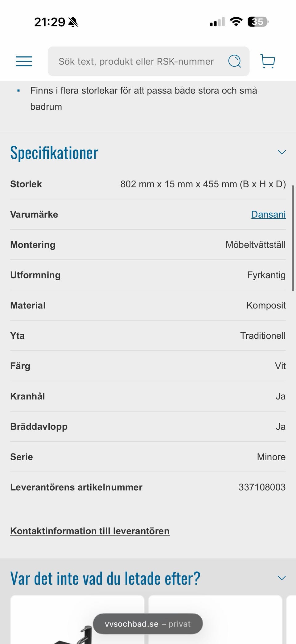This screenshot has width=296, height=644.
Task: Tap the article number 337108003
Action: click(262, 487)
